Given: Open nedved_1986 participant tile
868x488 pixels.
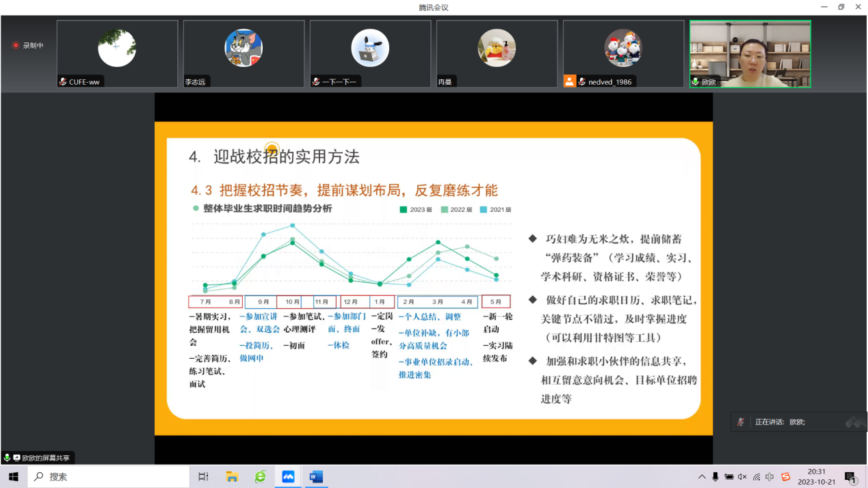Looking at the screenshot, I should coord(623,53).
